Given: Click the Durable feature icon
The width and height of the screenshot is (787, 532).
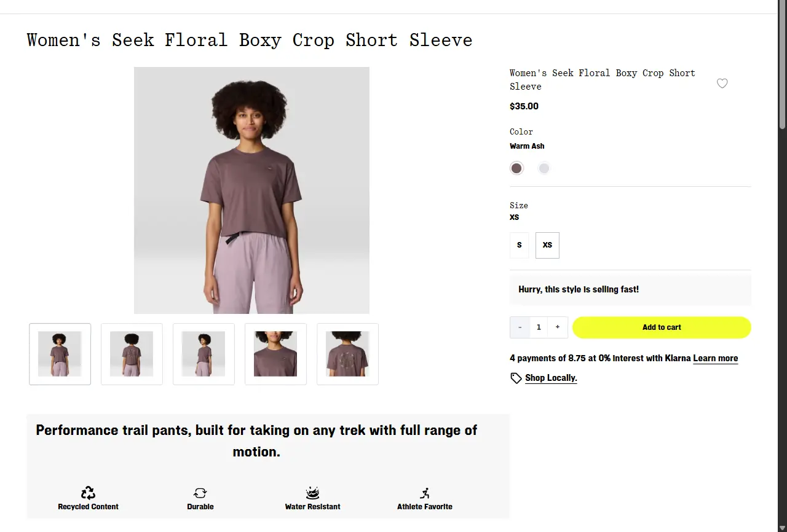Looking at the screenshot, I should coord(200,493).
